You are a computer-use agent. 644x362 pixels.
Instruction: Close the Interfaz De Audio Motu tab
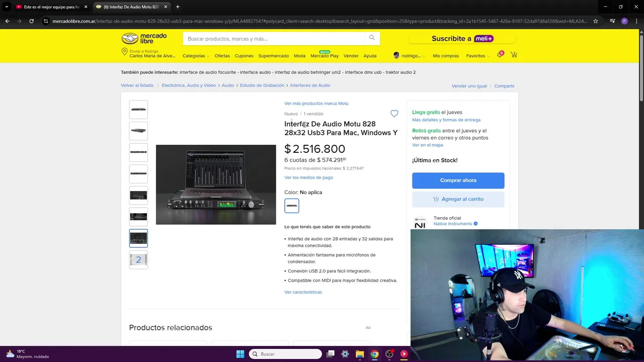click(166, 7)
